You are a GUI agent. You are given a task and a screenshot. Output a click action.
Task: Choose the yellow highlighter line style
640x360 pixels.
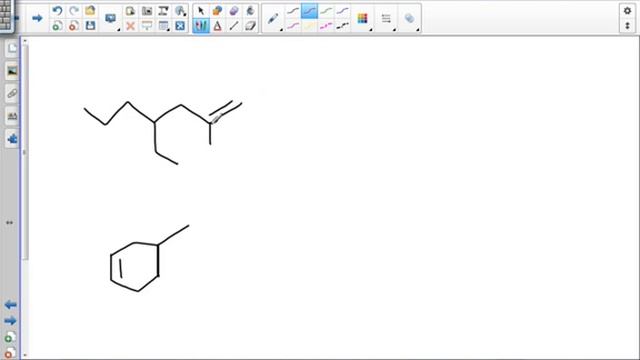[x=309, y=26]
